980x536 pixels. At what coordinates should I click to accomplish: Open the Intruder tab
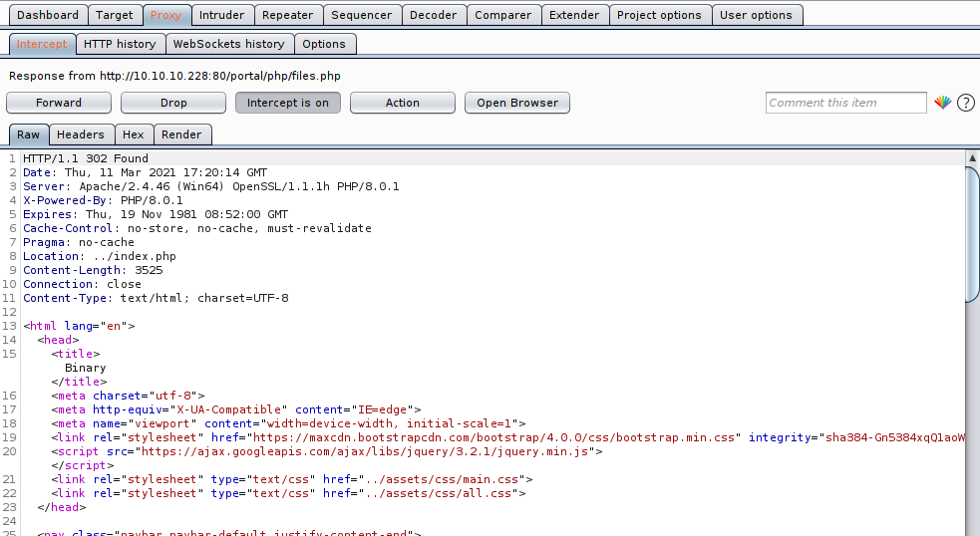click(222, 15)
